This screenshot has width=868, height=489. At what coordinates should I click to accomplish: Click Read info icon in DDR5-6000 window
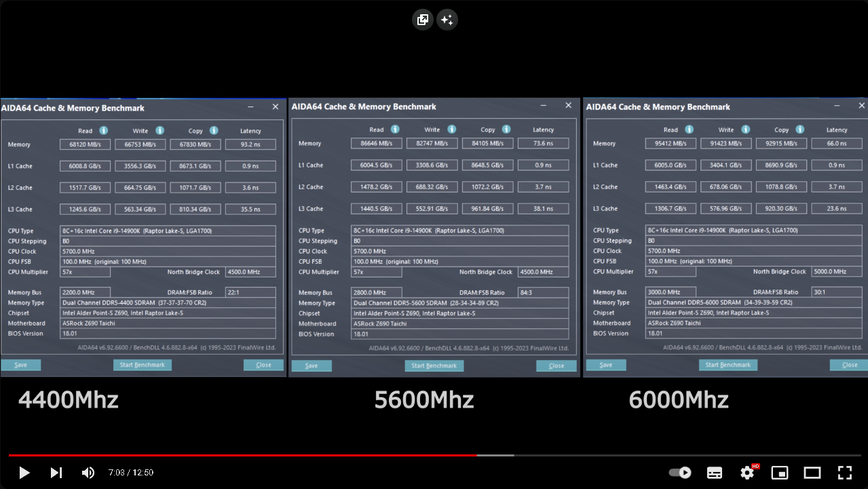(x=689, y=130)
